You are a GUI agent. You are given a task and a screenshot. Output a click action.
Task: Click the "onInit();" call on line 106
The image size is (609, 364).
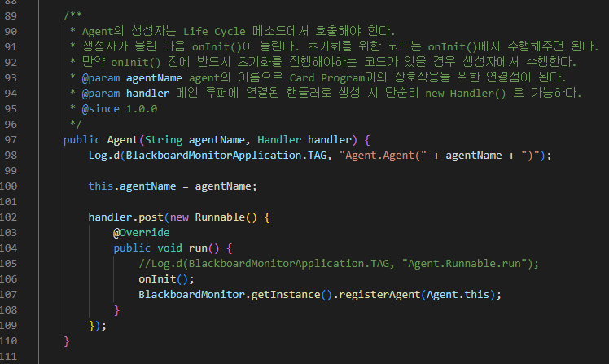coord(166,279)
